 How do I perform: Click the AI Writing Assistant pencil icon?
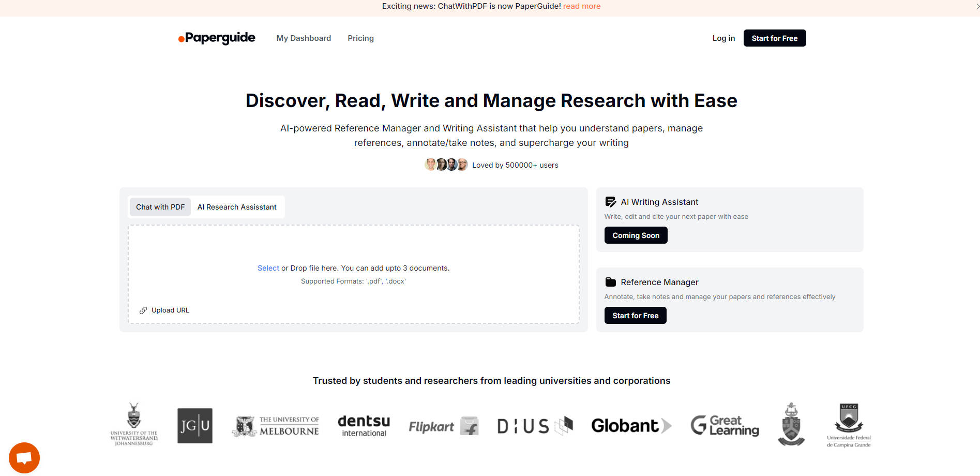(611, 201)
